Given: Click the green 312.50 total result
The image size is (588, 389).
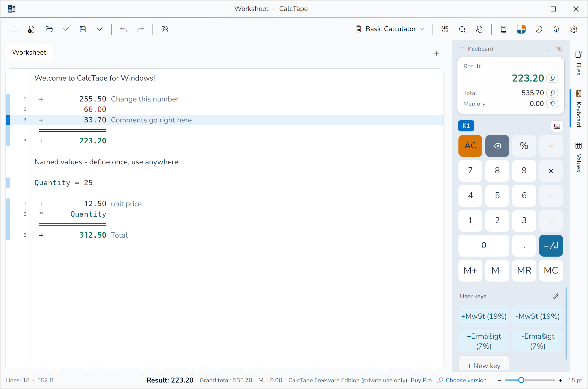Looking at the screenshot, I should [93, 235].
